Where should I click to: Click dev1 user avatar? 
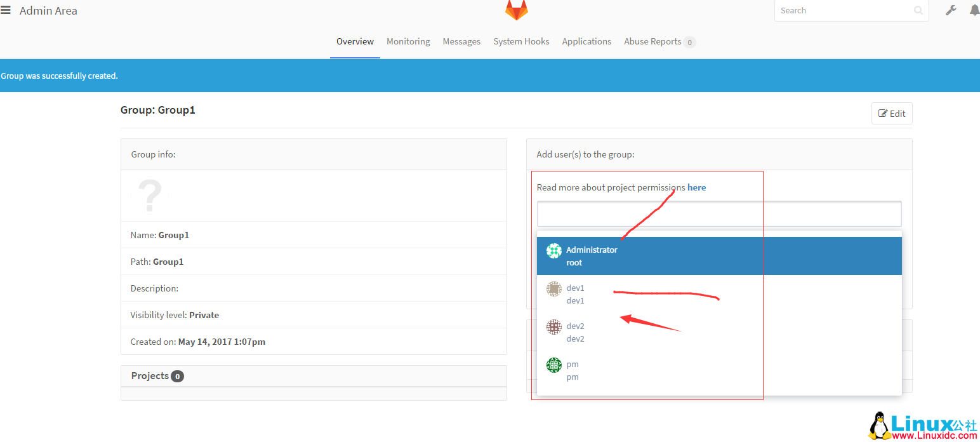pyautogui.click(x=554, y=289)
